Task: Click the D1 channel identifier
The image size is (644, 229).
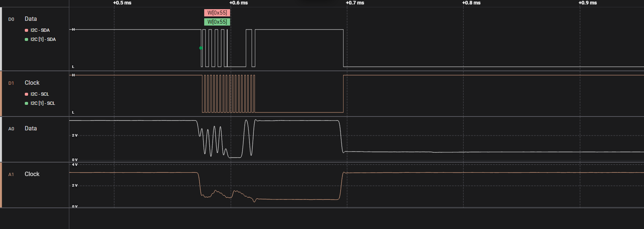Action: coord(11,83)
